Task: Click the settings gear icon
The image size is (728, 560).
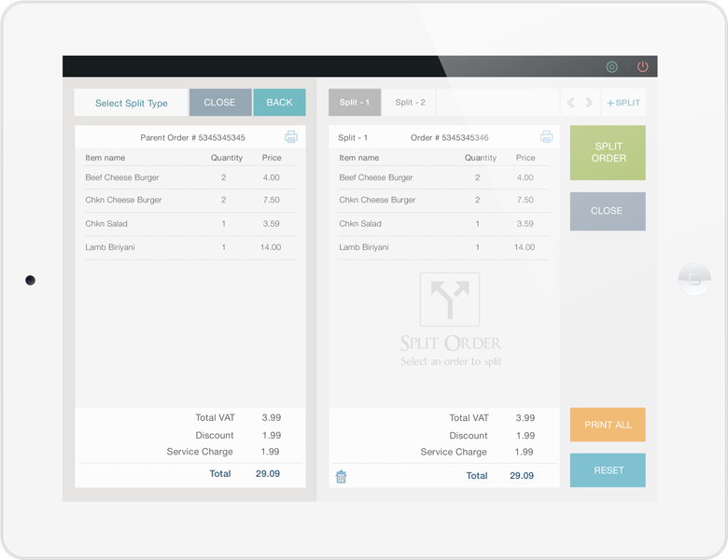Action: click(x=612, y=67)
